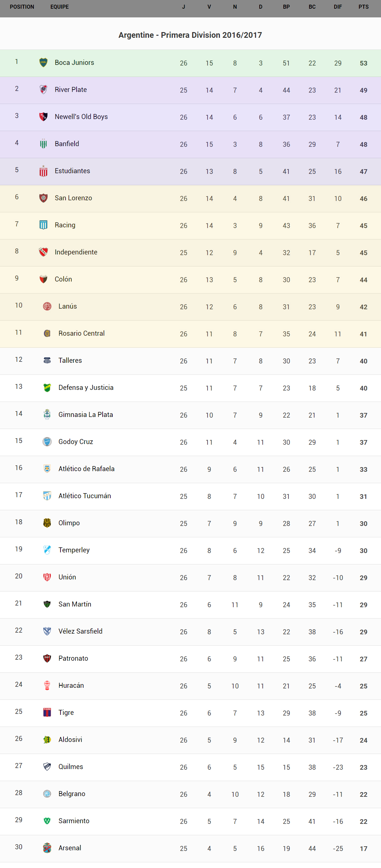Screen dimensions: 381x868
Task: Click the POSITION column header
Action: [x=22, y=7]
